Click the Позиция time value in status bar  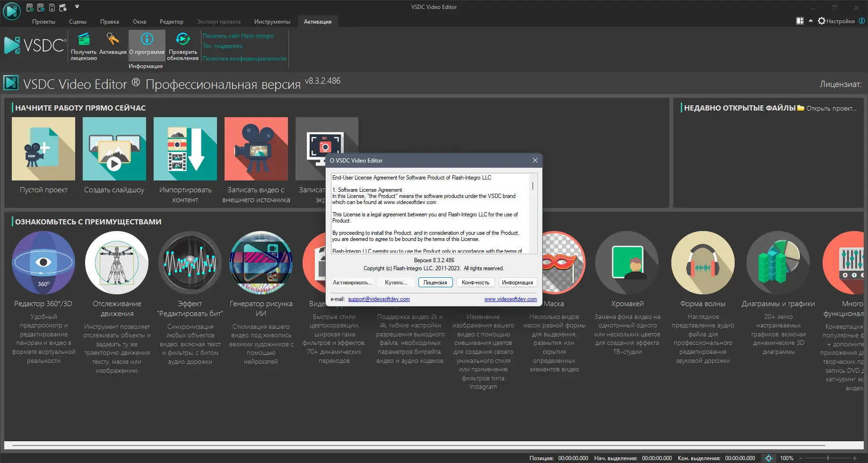click(573, 458)
